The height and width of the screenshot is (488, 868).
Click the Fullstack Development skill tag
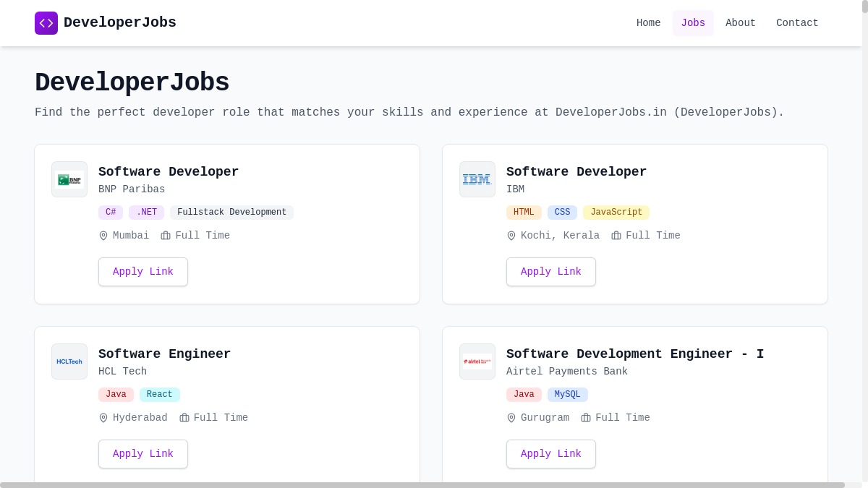pos(231,213)
